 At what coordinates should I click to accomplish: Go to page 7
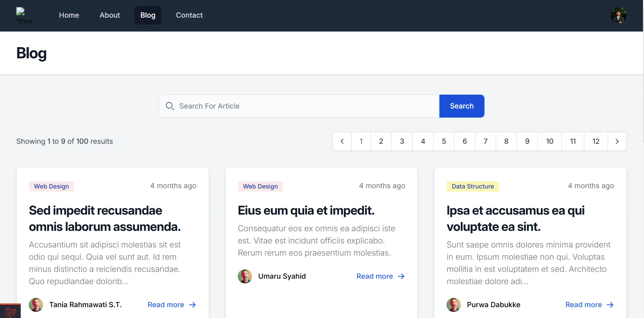coord(486,141)
